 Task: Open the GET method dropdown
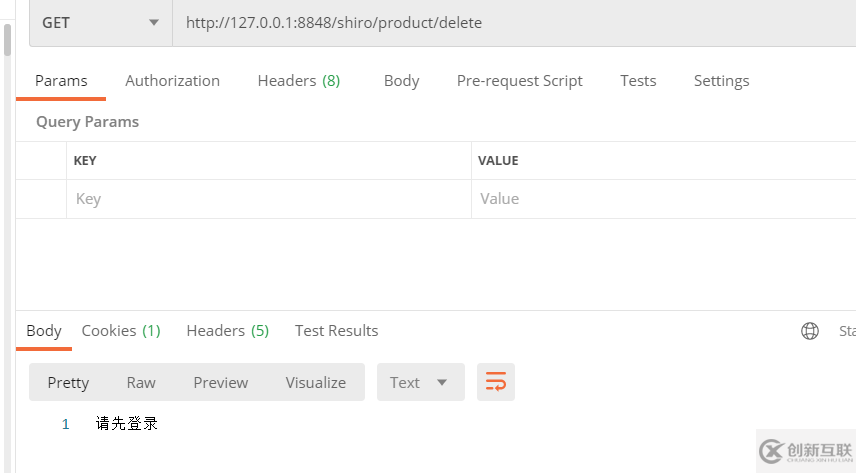[100, 22]
